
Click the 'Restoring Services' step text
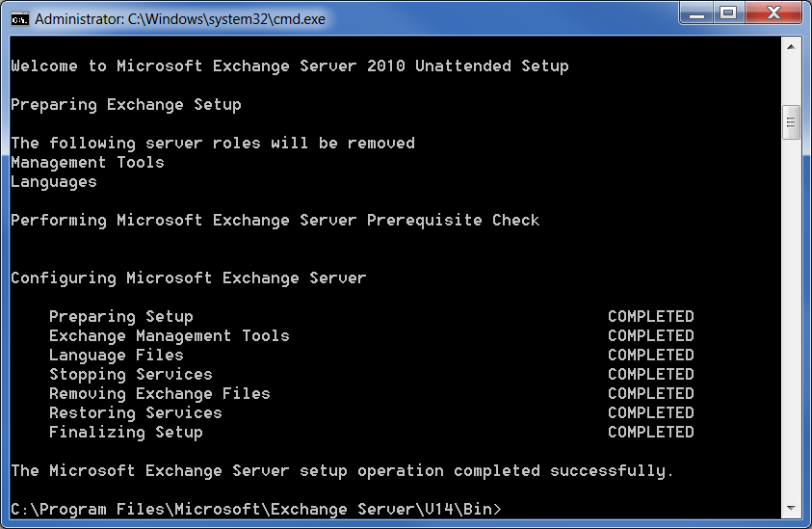[x=136, y=413]
